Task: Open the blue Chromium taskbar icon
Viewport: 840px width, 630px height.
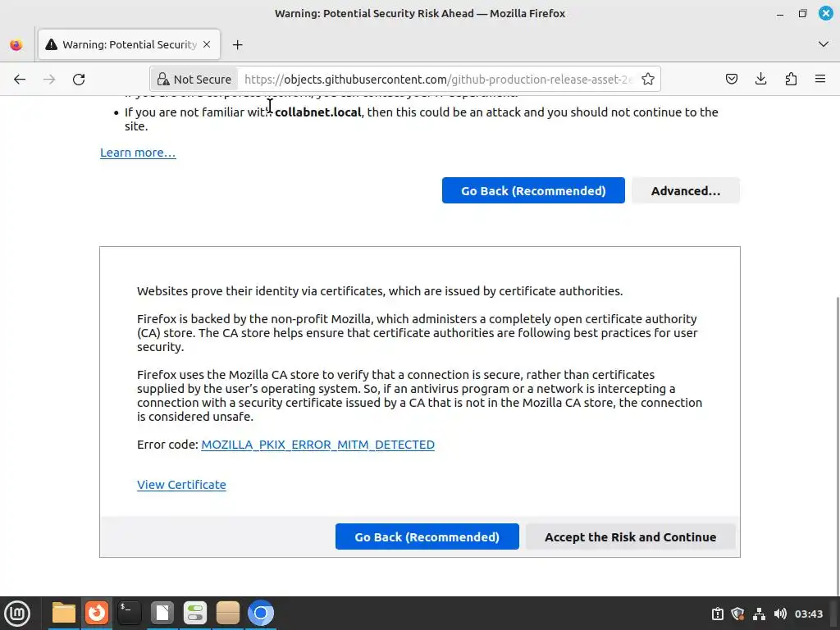Action: tap(261, 613)
